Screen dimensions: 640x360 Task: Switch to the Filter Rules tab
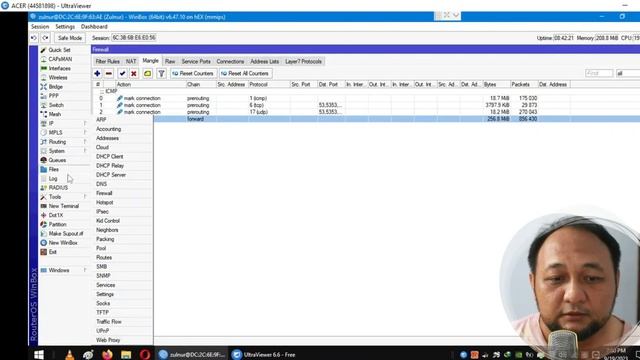tap(107, 61)
